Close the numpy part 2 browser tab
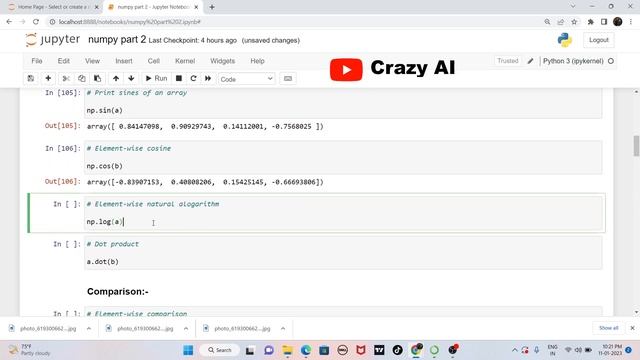The height and width of the screenshot is (360, 640). 196,7
